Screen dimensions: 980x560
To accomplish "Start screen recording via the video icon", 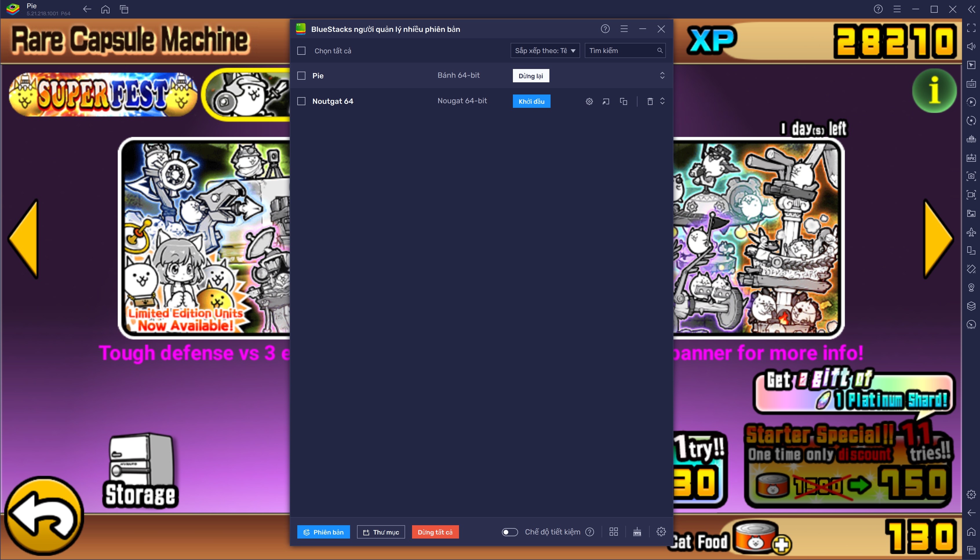I will (x=971, y=194).
